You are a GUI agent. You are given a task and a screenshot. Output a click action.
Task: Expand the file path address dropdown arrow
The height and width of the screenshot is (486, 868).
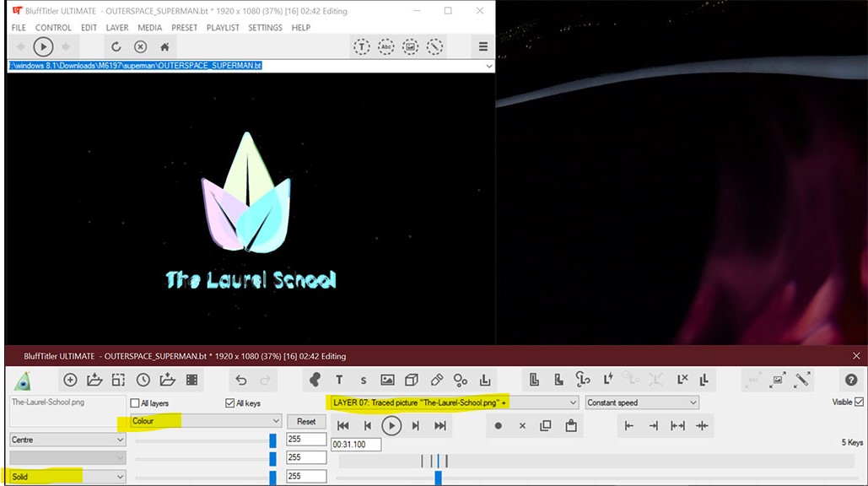click(x=488, y=66)
